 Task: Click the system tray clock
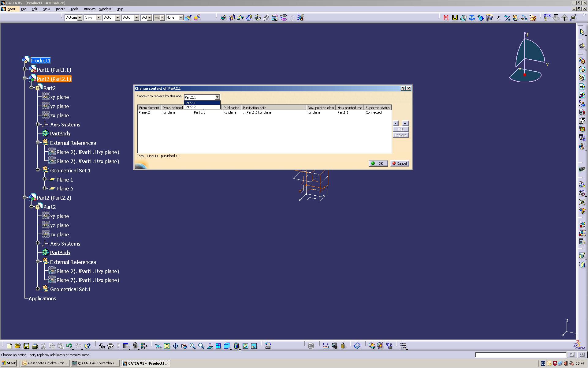580,363
